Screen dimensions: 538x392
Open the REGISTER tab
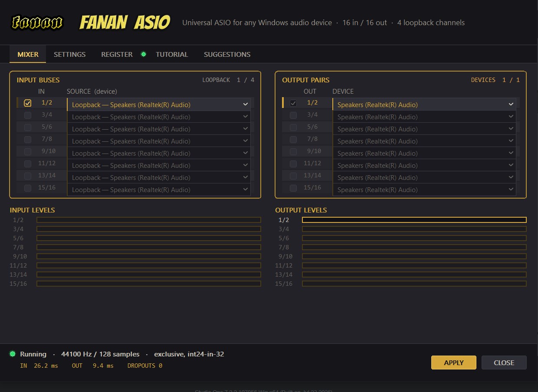(117, 54)
